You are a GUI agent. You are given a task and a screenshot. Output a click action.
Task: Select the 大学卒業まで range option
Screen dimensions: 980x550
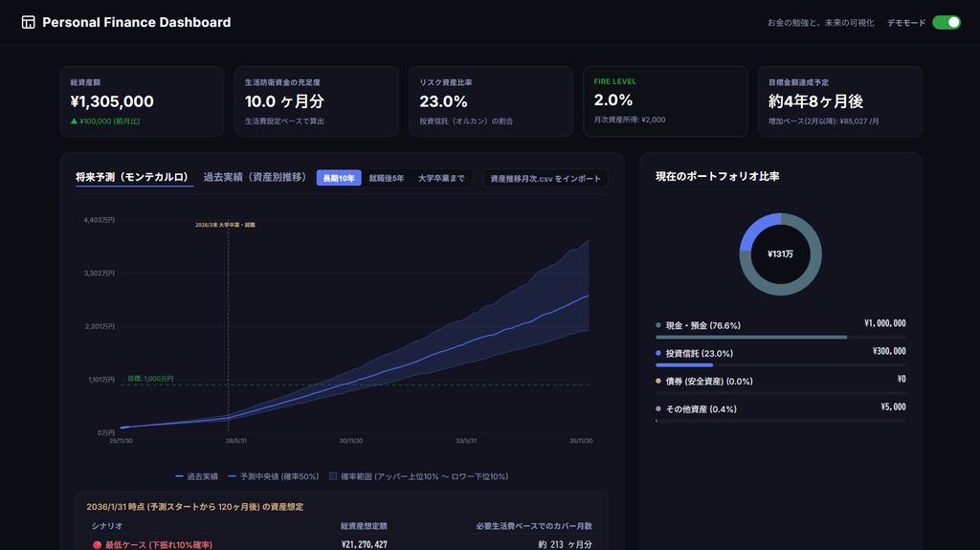[441, 178]
